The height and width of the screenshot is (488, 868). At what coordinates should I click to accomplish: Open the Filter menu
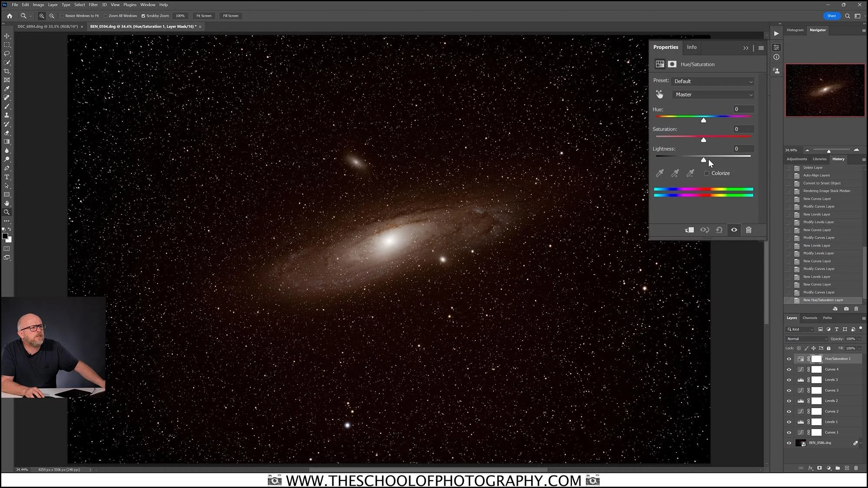[x=93, y=4]
